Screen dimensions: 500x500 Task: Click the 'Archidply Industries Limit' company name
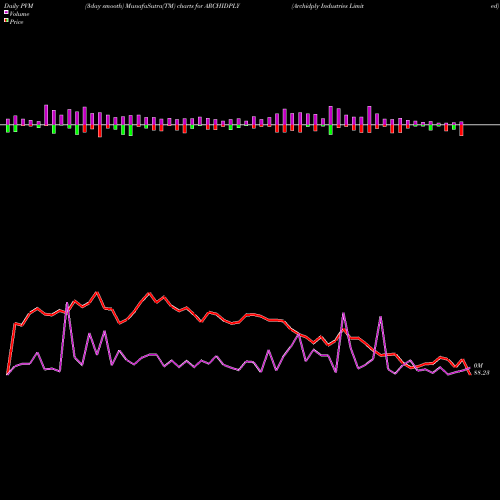coord(328,6)
